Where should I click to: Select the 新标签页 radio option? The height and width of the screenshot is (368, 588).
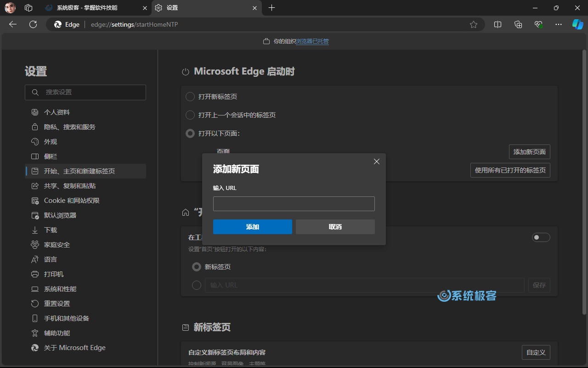pos(197,267)
